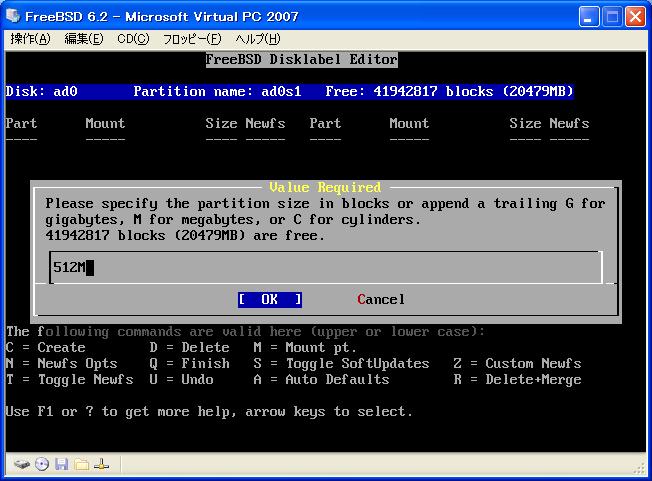Click the 'Z = Custom Newfs' command text

(517, 364)
